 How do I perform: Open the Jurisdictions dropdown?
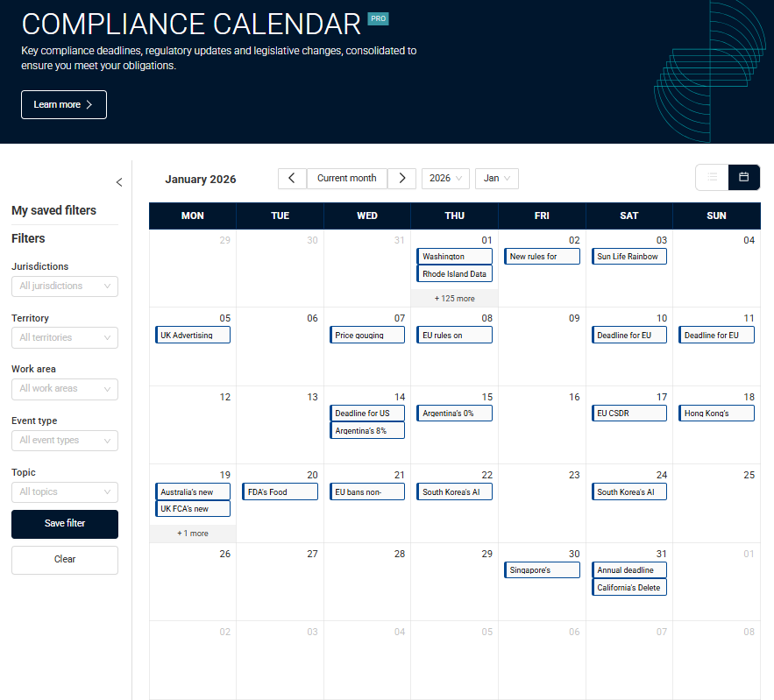click(65, 286)
